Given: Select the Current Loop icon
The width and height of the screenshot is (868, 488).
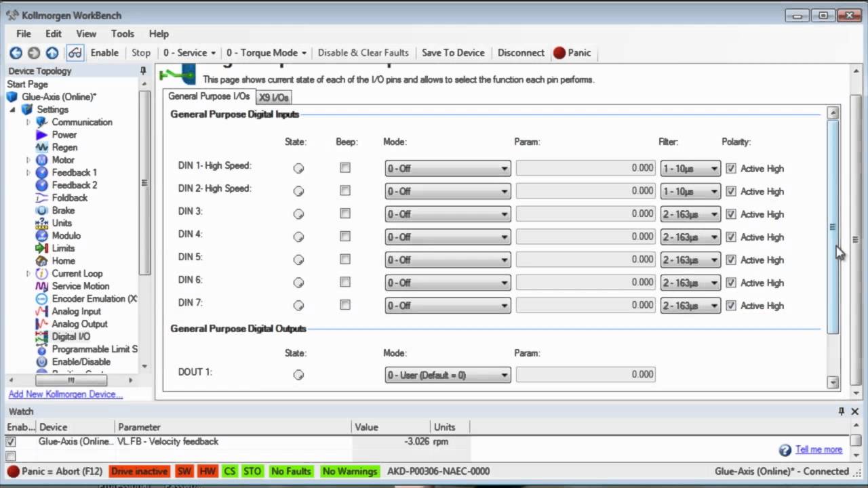Looking at the screenshot, I should [42, 274].
